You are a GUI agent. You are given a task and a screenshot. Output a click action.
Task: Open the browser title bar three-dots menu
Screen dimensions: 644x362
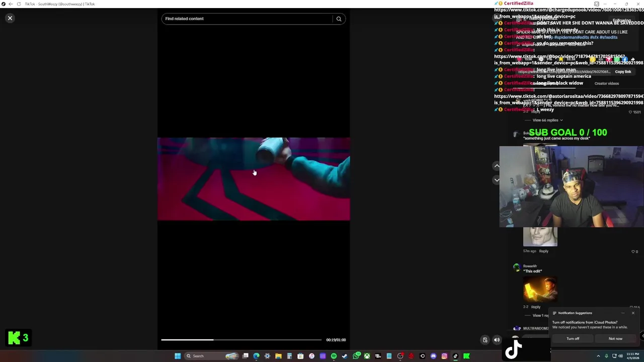coord(605,4)
